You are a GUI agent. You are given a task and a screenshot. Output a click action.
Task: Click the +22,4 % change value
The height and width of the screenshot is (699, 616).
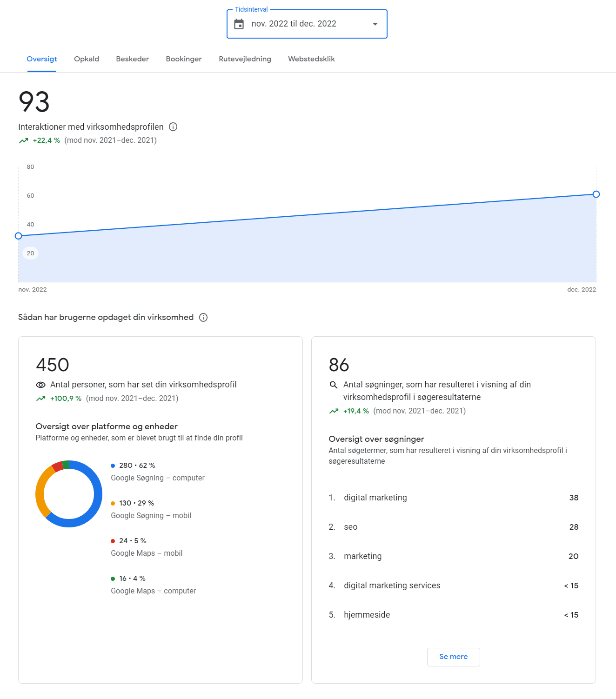coord(47,140)
